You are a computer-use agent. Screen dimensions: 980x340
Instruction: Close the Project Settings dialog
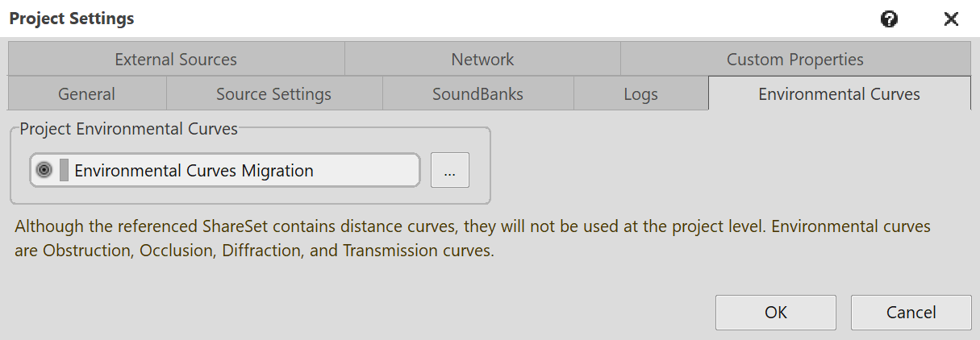point(951,19)
